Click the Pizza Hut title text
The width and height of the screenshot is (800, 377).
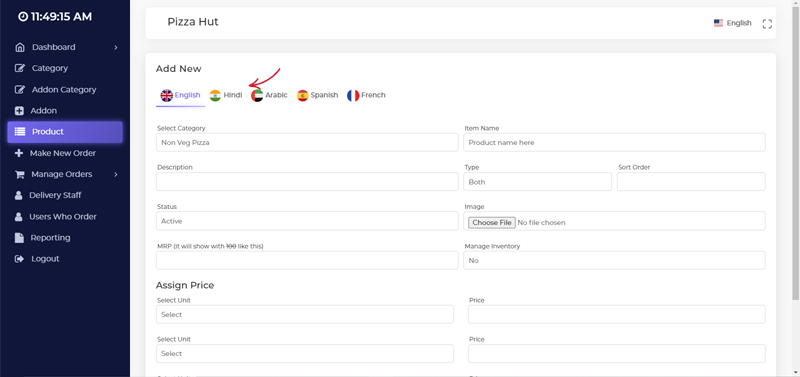193,22
